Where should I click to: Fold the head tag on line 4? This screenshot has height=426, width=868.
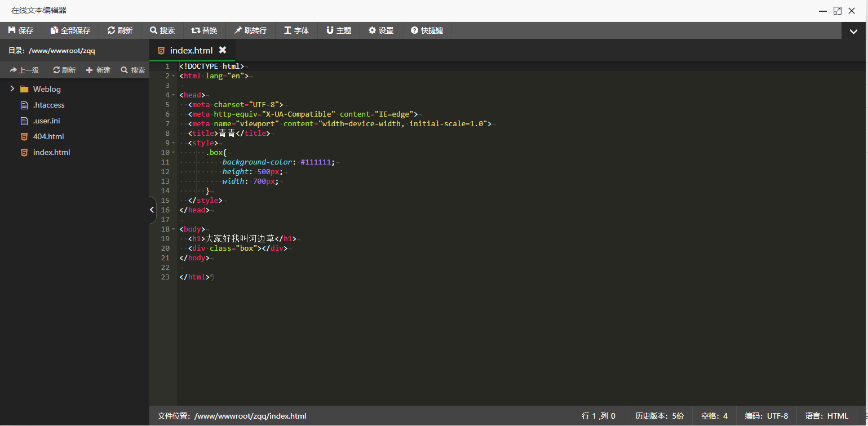pyautogui.click(x=174, y=95)
